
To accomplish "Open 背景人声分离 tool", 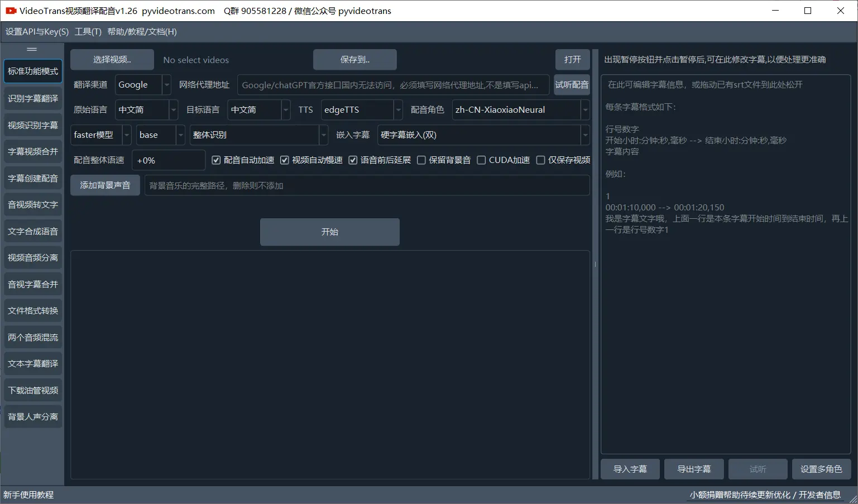I will pos(33,416).
